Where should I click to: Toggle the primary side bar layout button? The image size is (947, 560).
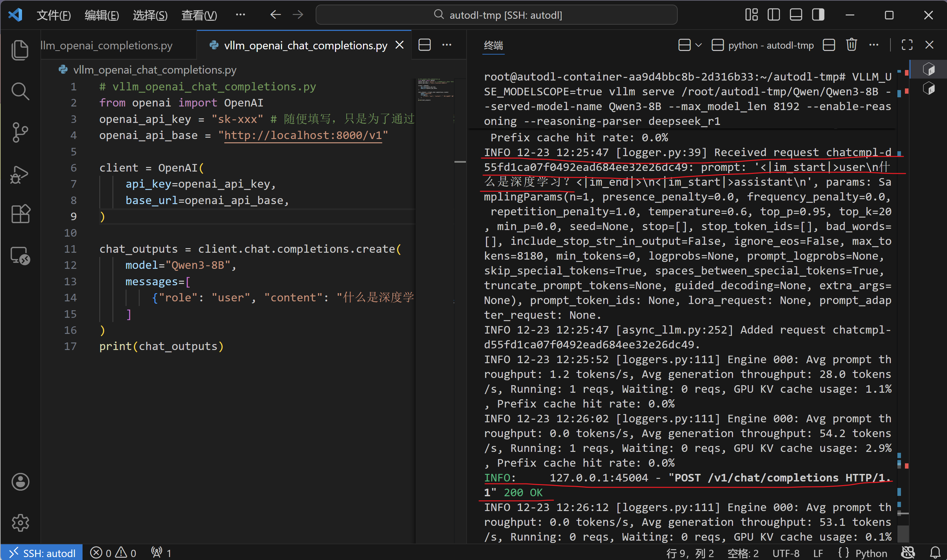(x=773, y=15)
